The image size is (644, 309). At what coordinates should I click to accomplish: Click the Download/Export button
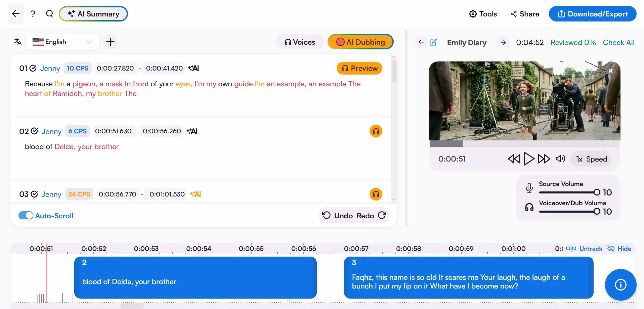pyautogui.click(x=593, y=14)
